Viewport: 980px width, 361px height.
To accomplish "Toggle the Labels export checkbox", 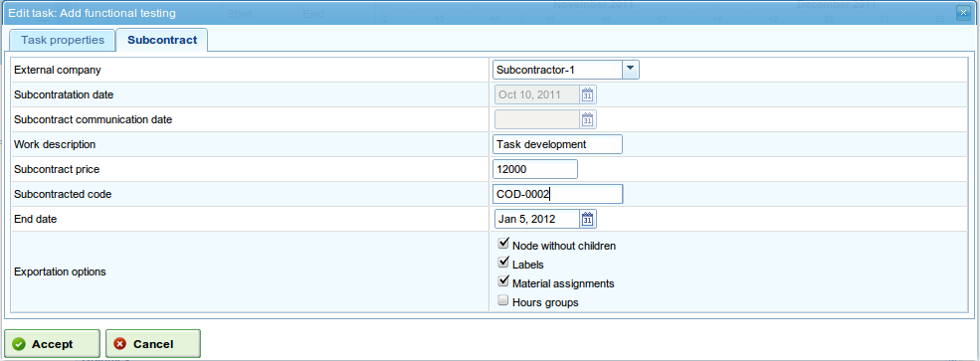I will 503,263.
